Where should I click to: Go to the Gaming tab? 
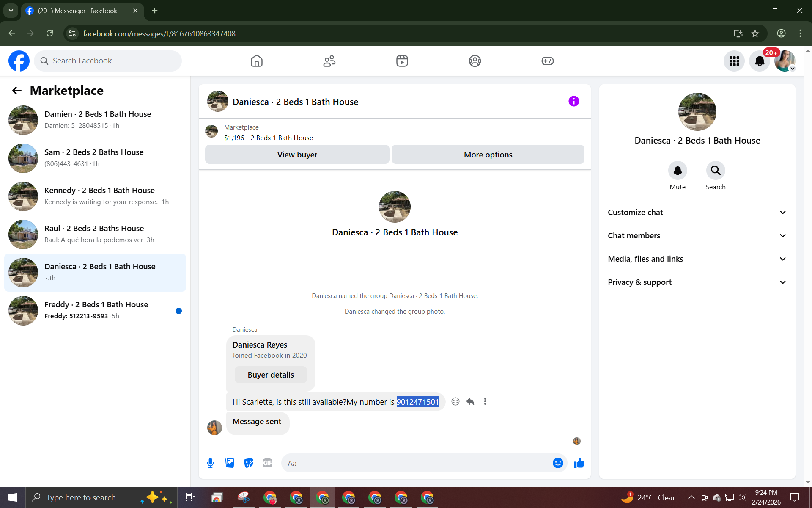(547, 61)
